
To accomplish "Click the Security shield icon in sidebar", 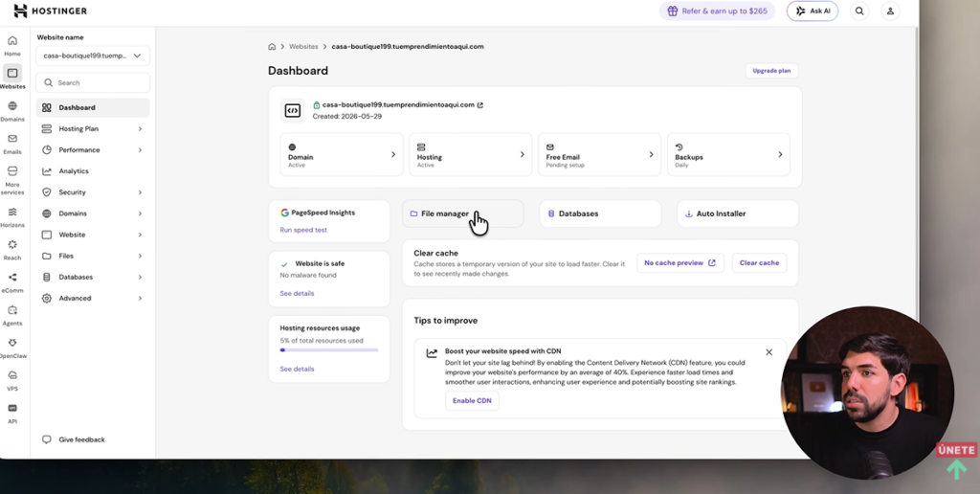I will pos(46,192).
